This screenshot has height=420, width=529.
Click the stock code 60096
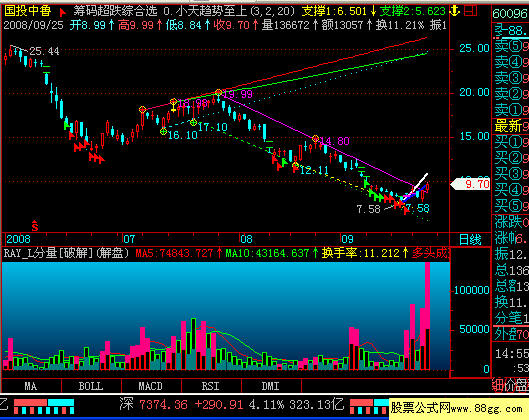coord(510,13)
